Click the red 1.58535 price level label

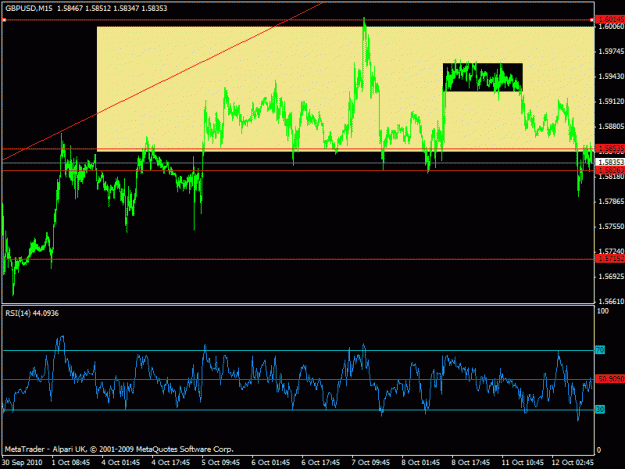tap(610, 148)
